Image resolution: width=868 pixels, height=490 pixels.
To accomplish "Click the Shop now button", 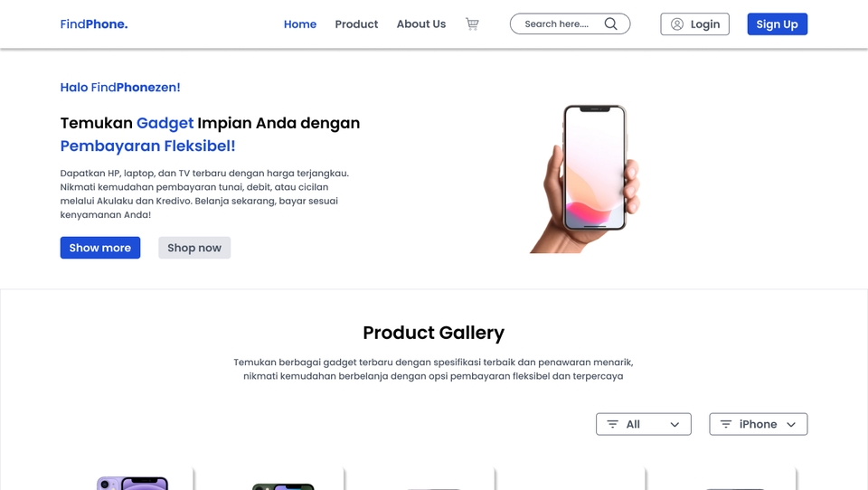I will click(194, 248).
